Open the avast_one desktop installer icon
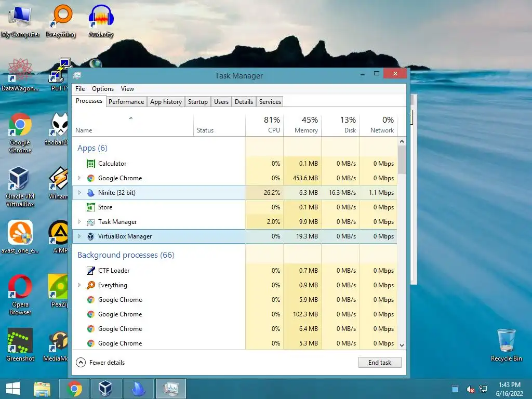Viewport: 532px width, 399px height. point(20,237)
